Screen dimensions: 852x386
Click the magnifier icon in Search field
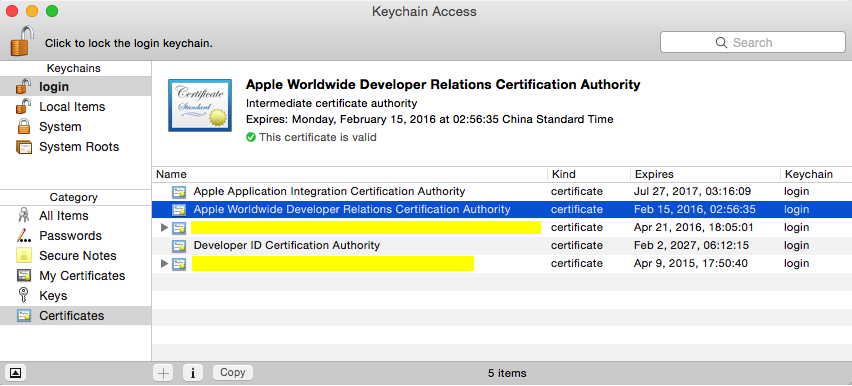coord(721,42)
